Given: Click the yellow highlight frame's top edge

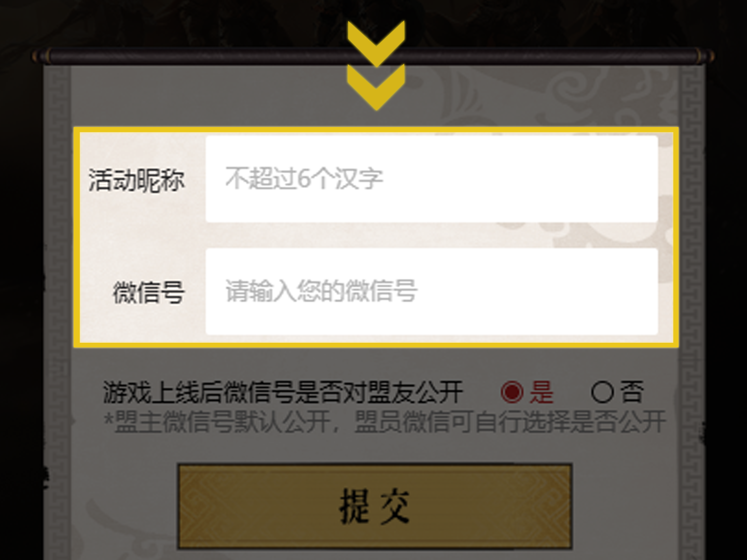Looking at the screenshot, I should pos(376,130).
